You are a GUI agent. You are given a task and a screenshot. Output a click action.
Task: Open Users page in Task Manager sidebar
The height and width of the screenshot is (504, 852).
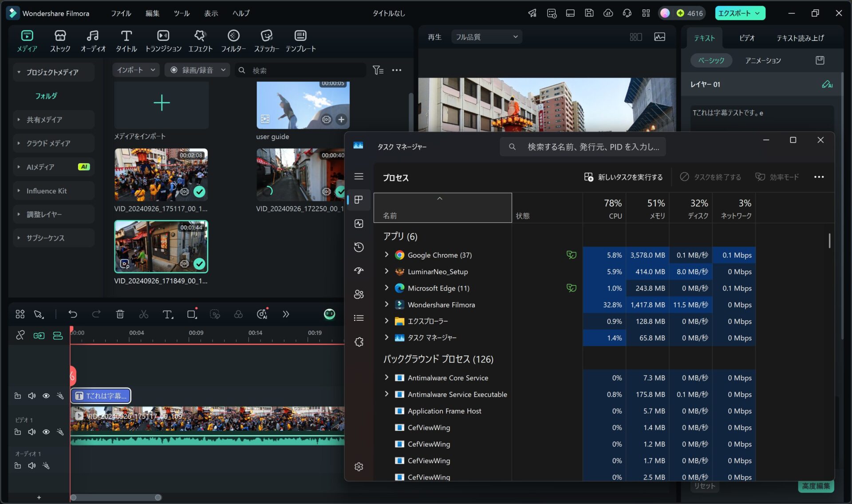pyautogui.click(x=359, y=294)
